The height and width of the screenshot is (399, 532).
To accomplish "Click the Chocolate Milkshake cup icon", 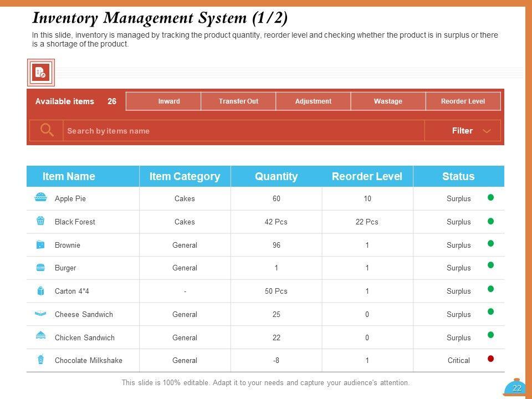I will click(x=40, y=360).
